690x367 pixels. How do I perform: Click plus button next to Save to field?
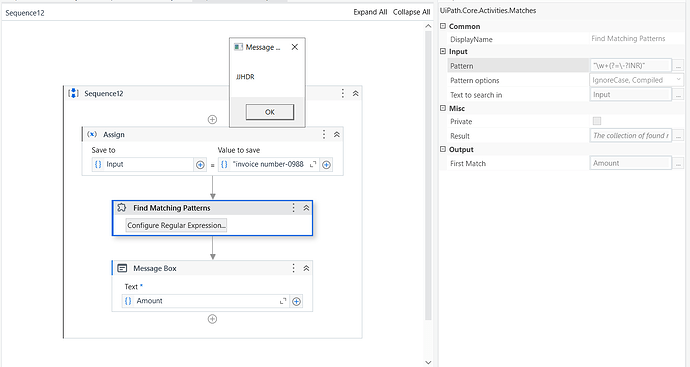click(200, 165)
